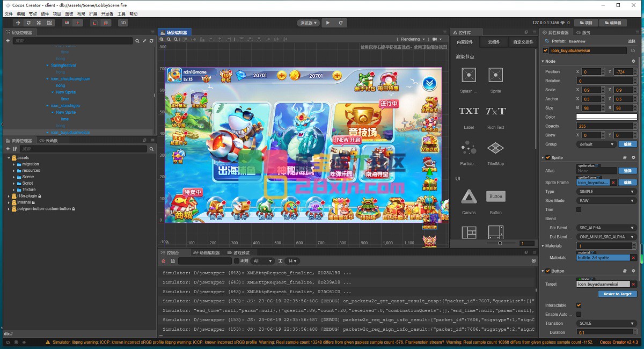
Task: Click the Resize to Target button
Action: coord(618,294)
